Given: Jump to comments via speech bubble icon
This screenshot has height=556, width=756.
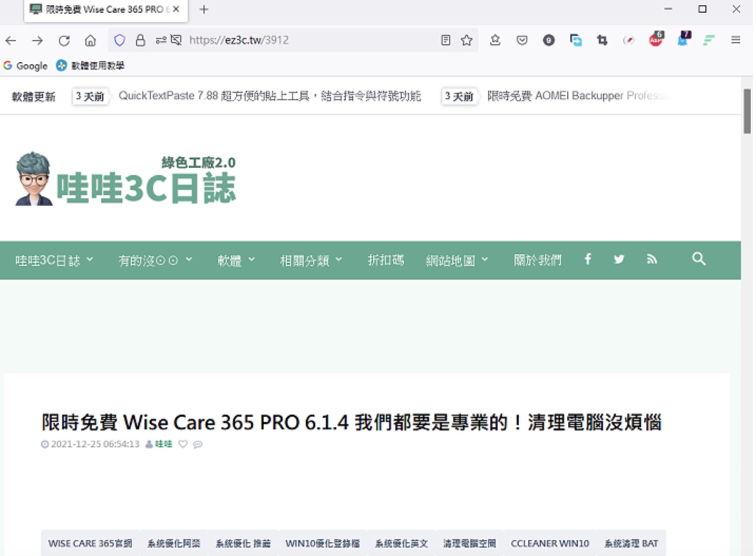Looking at the screenshot, I should tap(198, 444).
